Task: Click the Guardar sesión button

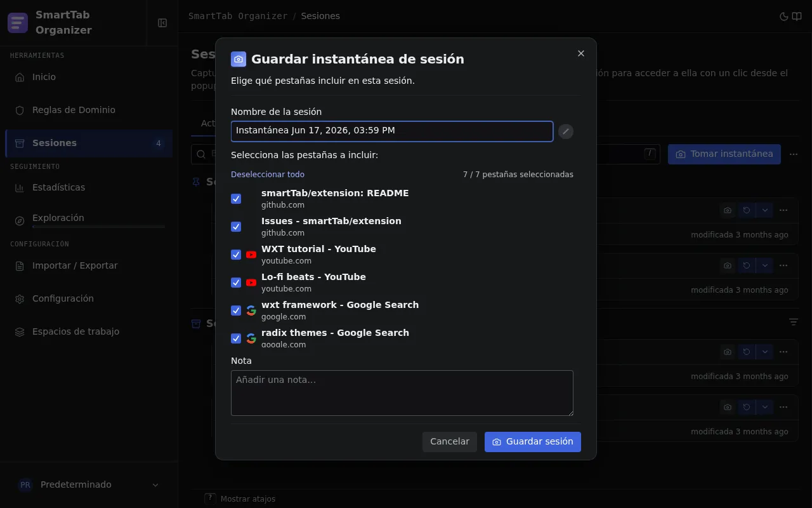Action: (533, 442)
